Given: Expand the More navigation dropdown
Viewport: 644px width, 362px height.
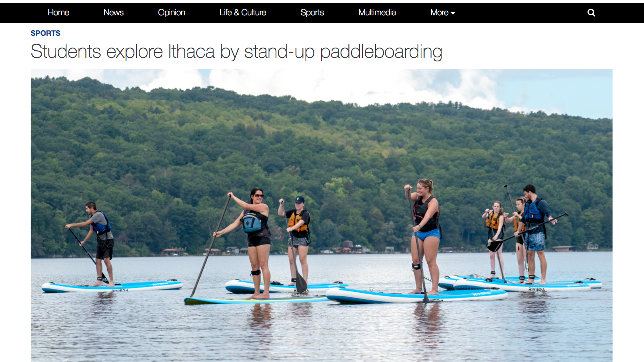Looking at the screenshot, I should [x=442, y=13].
